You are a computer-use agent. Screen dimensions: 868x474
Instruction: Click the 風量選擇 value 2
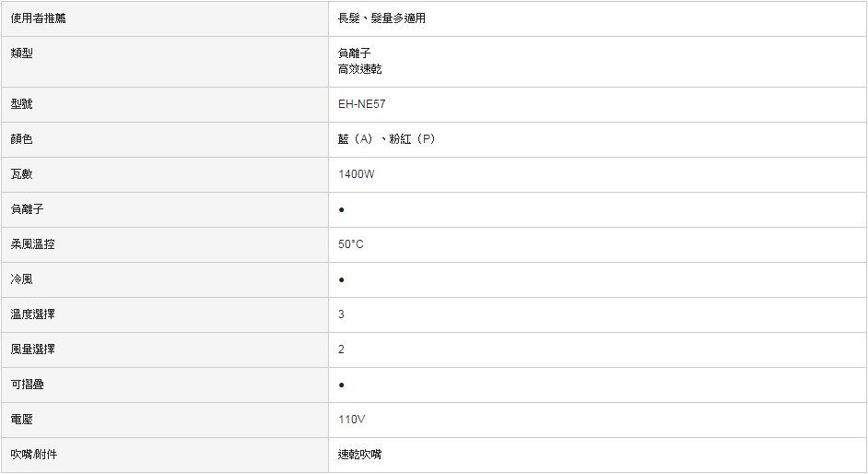coord(341,350)
